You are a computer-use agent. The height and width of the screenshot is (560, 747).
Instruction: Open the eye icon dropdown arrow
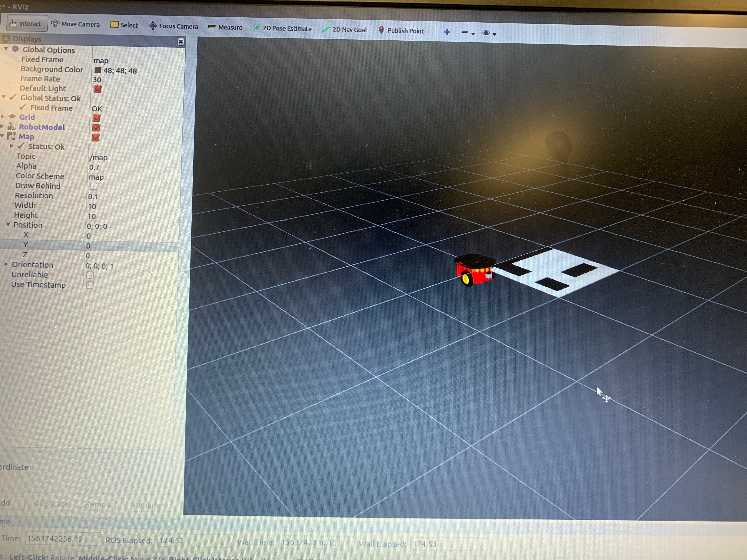pos(494,34)
